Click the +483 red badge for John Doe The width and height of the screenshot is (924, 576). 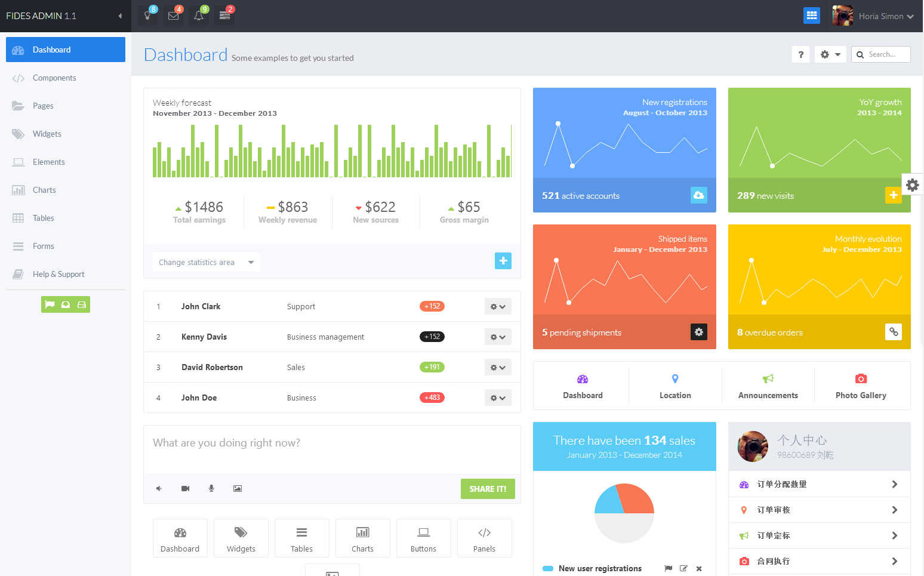[432, 398]
